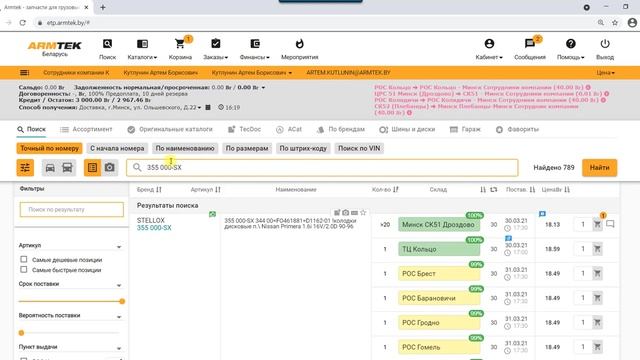Check Самые дешевые позиции checkbox

(x=24, y=259)
